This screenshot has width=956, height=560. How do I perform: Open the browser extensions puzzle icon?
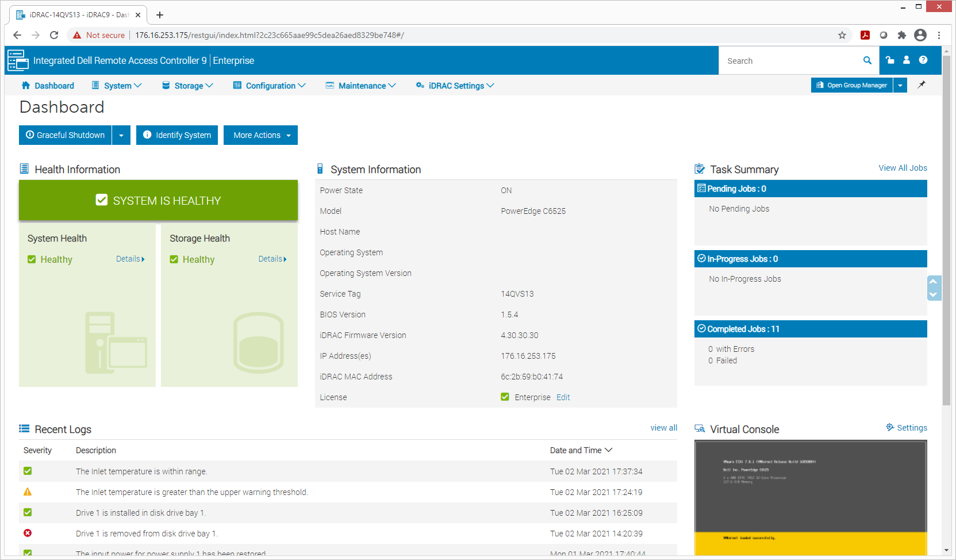[902, 35]
